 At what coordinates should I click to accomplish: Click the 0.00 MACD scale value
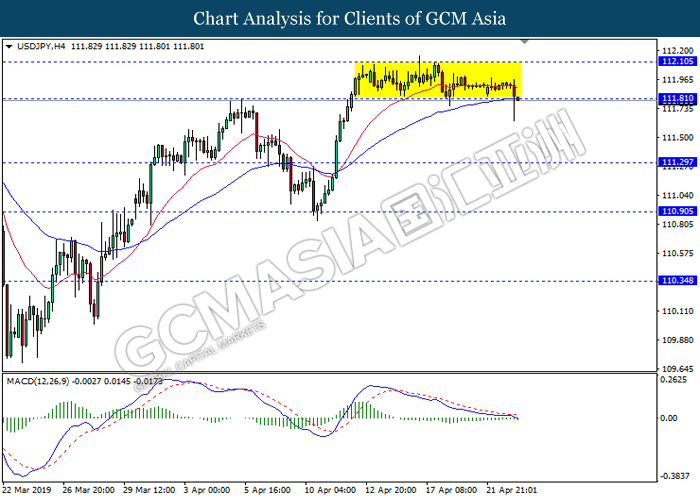(x=669, y=418)
